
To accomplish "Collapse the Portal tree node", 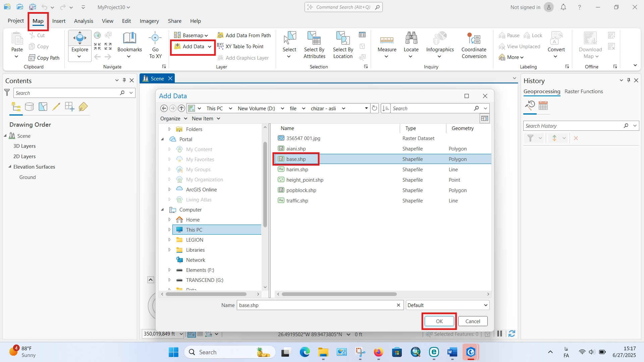I will pos(163,139).
